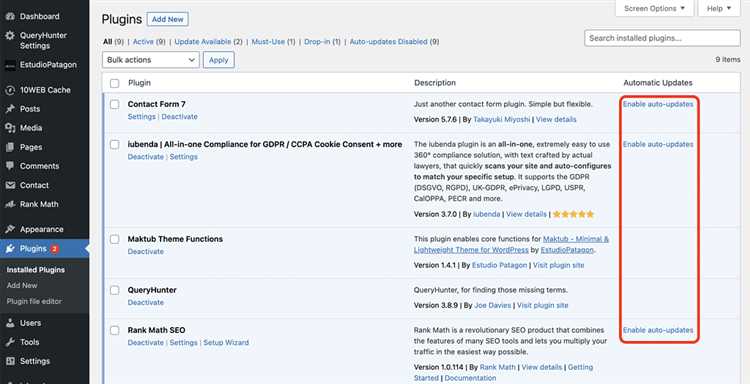This screenshot has height=384, width=750.
Task: Filter plugins by Auto-updates Disabled
Action: point(388,42)
